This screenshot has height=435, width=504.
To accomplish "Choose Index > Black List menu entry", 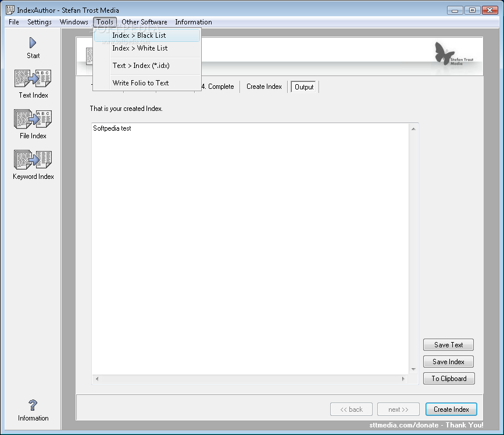I will pyautogui.click(x=147, y=35).
